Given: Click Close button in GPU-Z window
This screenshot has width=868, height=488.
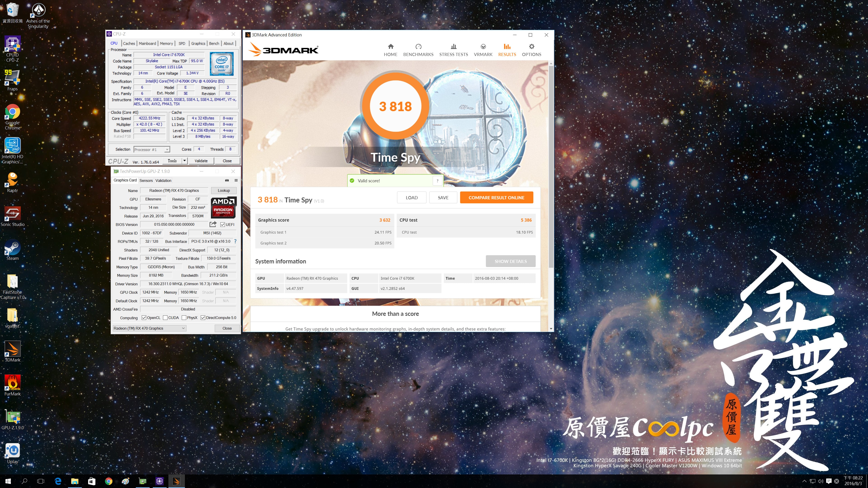Looking at the screenshot, I should pyautogui.click(x=227, y=328).
